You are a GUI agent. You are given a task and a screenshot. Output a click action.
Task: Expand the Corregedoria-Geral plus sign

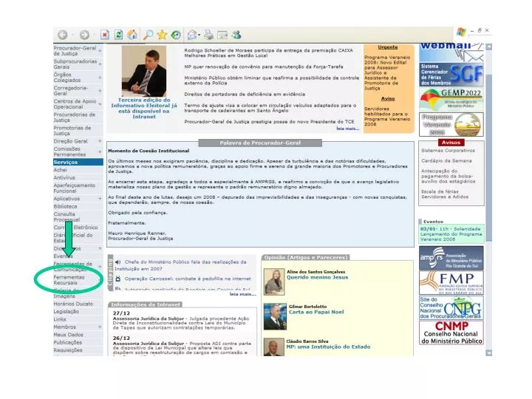[100, 91]
